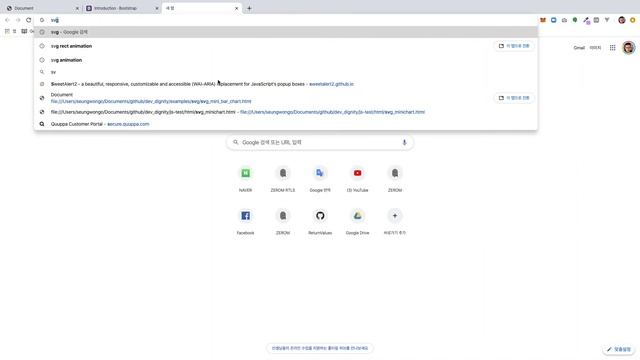640x360 pixels.
Task: Add a new shortcut with plus tile
Action: (x=395, y=221)
